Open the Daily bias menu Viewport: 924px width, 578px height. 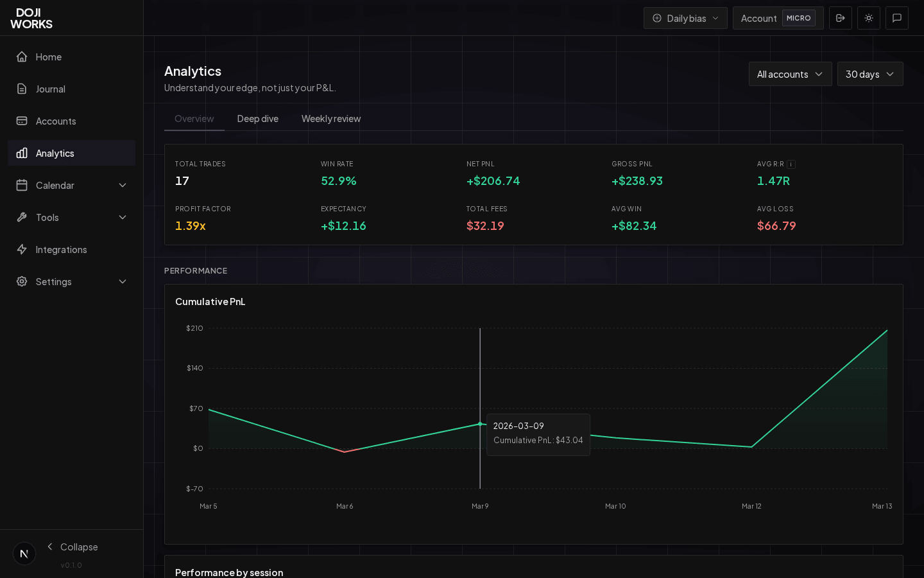tap(685, 18)
